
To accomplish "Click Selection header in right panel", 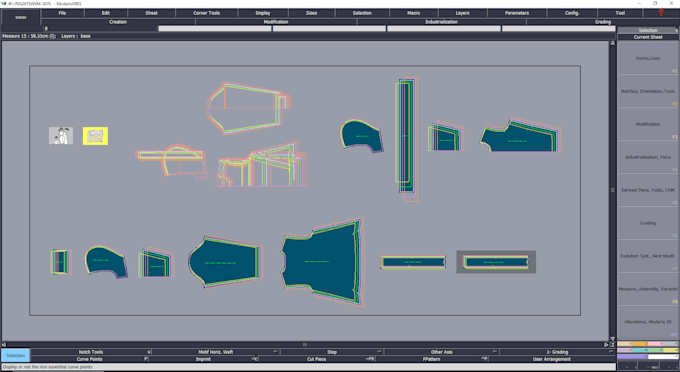I will [x=648, y=30].
